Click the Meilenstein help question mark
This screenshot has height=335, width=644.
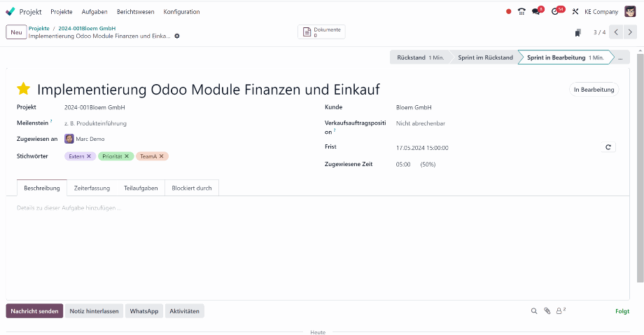click(51, 121)
